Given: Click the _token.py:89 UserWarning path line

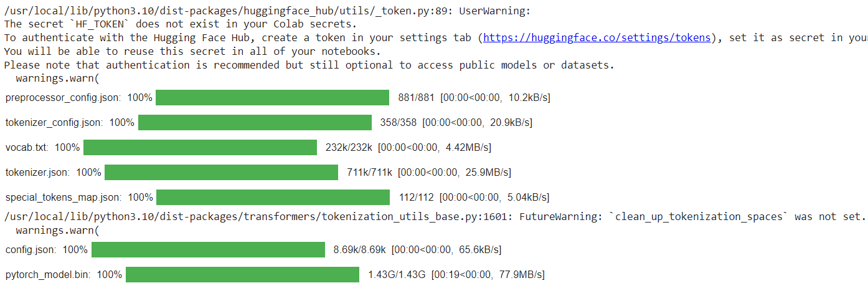Looking at the screenshot, I should 270,10.
